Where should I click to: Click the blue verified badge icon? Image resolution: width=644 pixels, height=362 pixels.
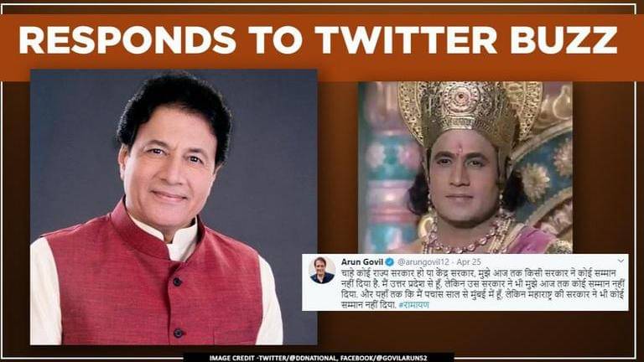coord(389,261)
